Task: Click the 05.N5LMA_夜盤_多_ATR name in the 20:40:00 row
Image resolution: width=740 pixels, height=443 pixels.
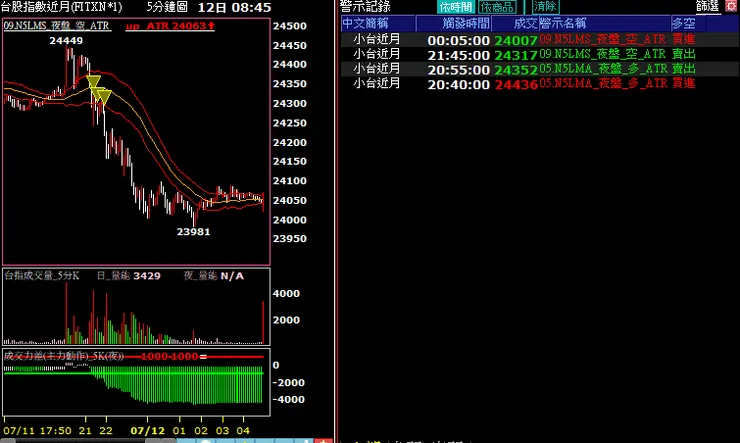Action: tap(604, 83)
